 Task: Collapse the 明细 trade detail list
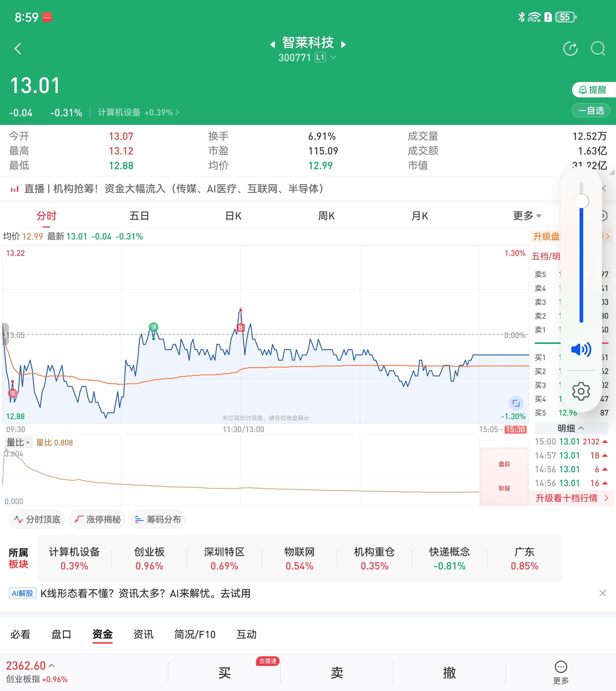point(571,428)
